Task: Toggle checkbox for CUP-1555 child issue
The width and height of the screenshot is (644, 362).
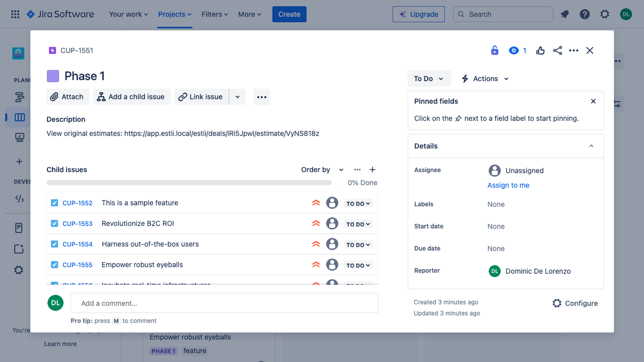Action: (x=54, y=264)
